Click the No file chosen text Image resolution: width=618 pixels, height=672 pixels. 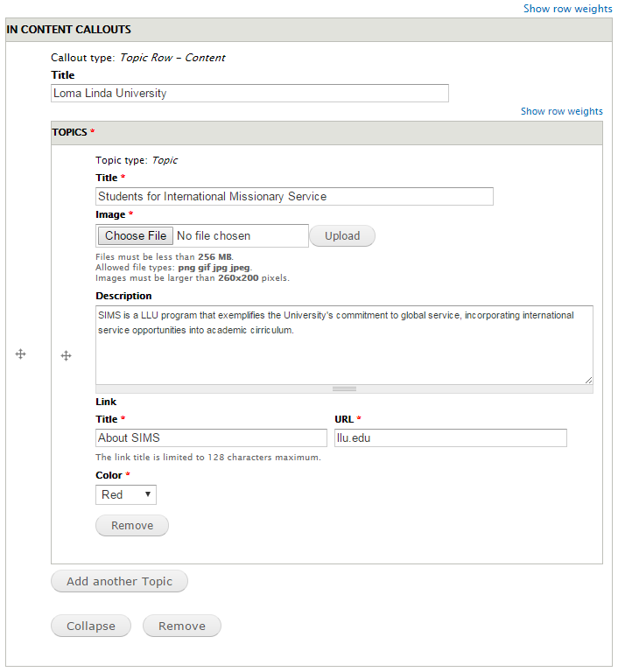214,236
